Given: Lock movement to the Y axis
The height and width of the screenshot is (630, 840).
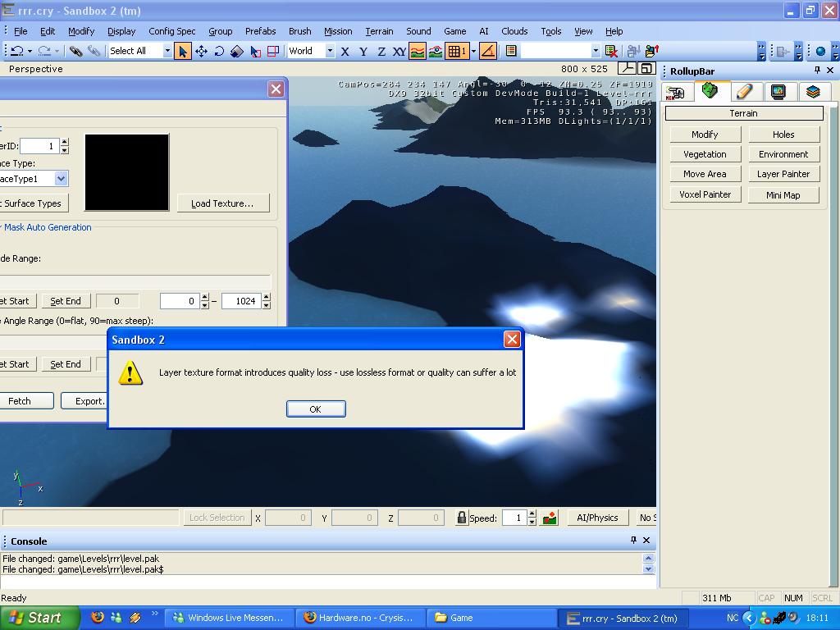Looking at the screenshot, I should click(363, 52).
